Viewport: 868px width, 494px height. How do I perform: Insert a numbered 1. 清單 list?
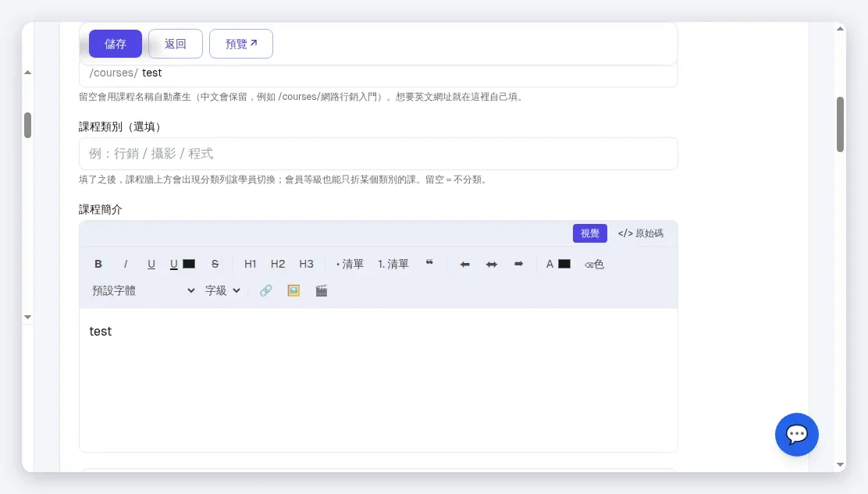tap(393, 264)
